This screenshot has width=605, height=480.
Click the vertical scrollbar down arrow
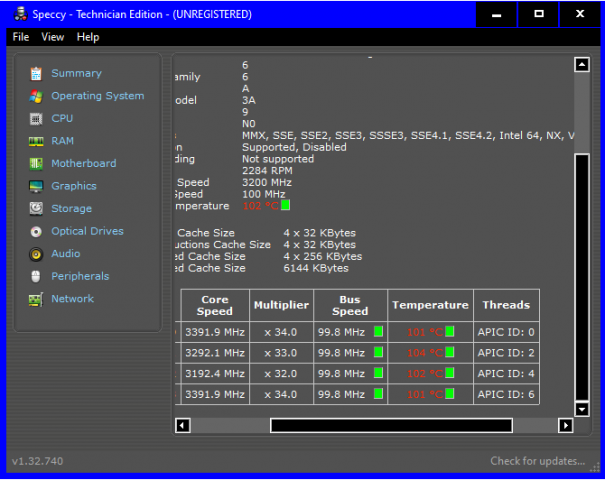pos(581,409)
